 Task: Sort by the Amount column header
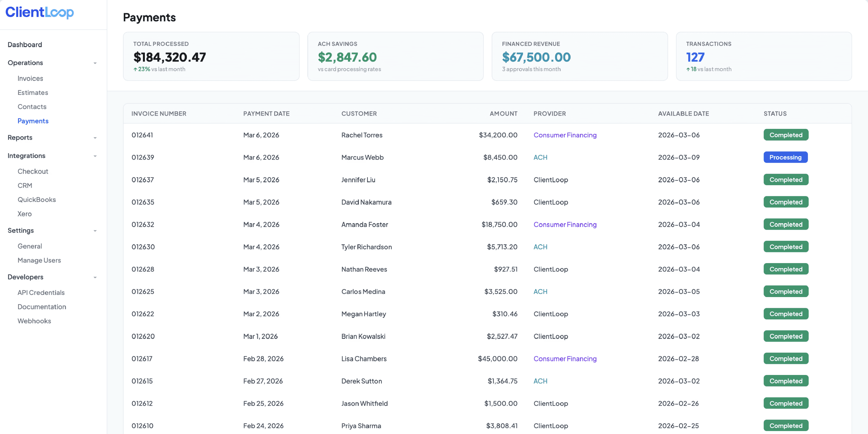pos(503,113)
